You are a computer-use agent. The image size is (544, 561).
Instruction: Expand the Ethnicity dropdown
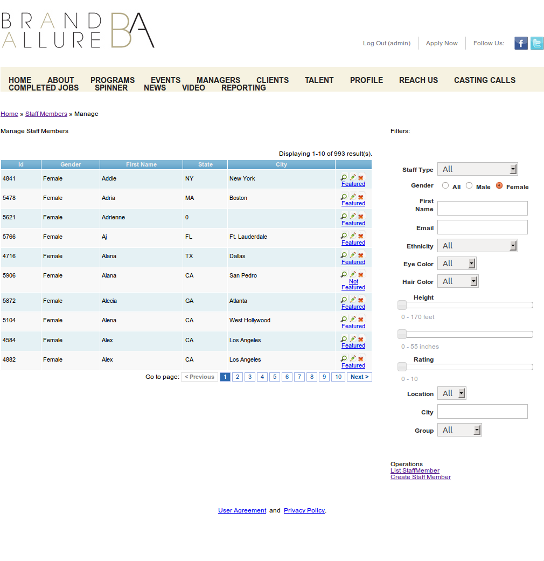(x=477, y=245)
